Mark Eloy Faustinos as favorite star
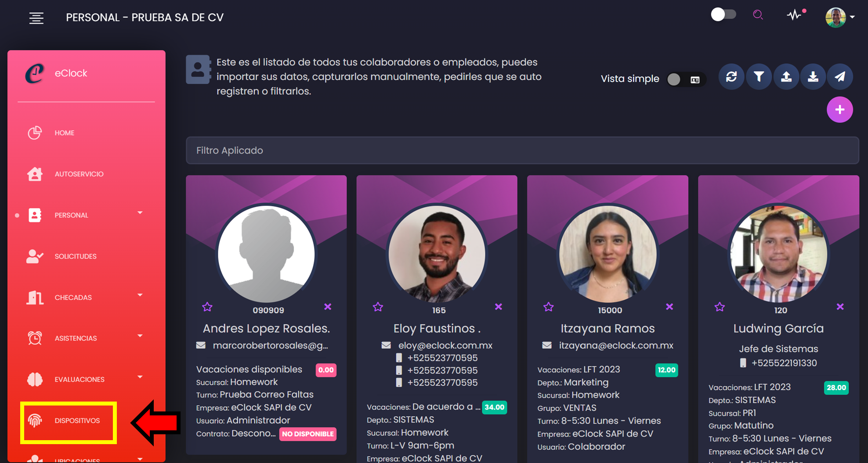This screenshot has height=463, width=868. click(378, 307)
